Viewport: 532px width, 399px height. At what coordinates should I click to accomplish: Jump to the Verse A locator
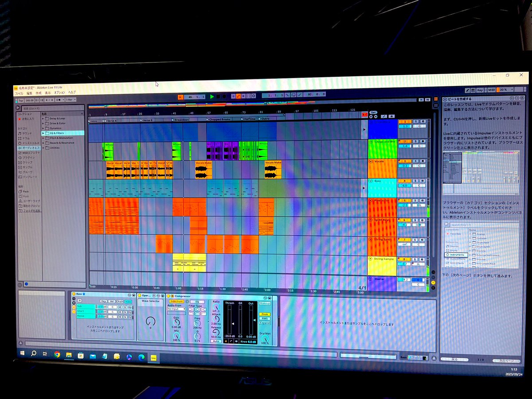coord(111,121)
